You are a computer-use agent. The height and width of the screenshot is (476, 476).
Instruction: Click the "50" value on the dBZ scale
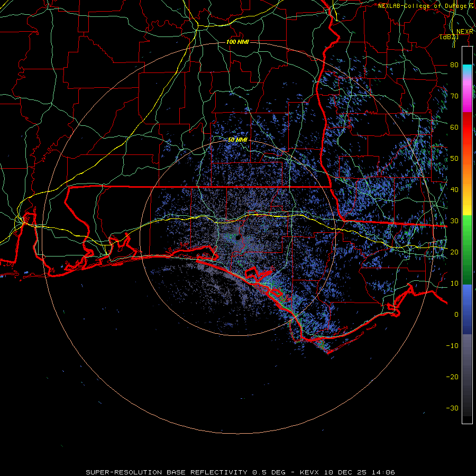pyautogui.click(x=454, y=159)
